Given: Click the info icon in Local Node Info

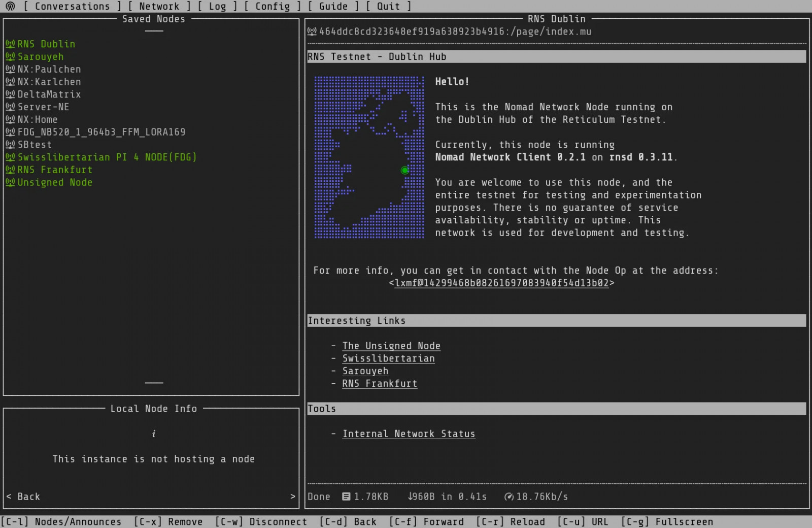Looking at the screenshot, I should (x=153, y=434).
